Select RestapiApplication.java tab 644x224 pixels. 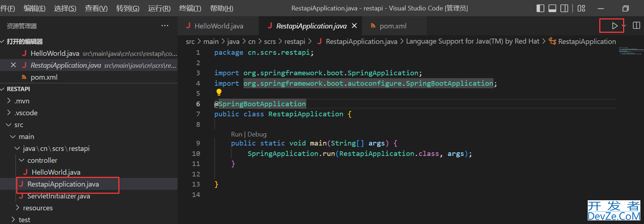(311, 26)
